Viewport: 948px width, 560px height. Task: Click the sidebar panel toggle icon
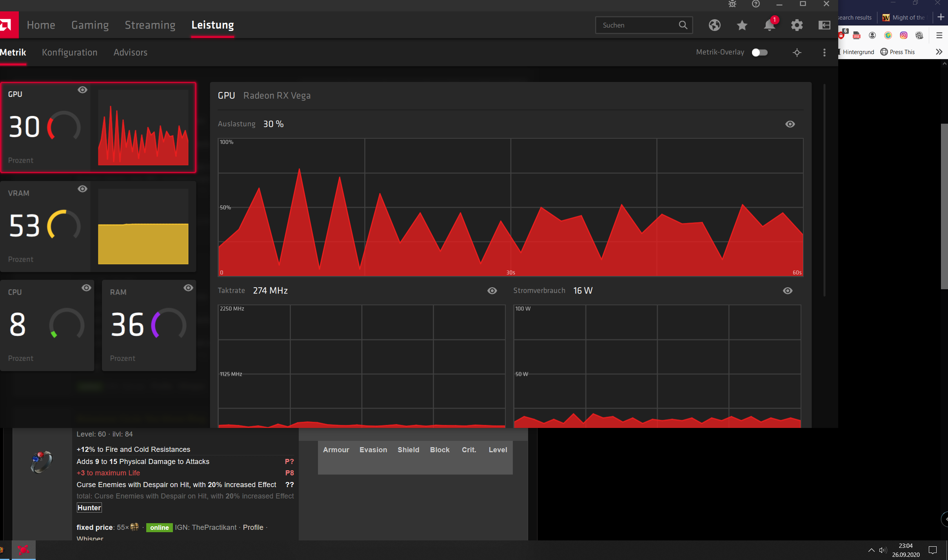(x=824, y=25)
